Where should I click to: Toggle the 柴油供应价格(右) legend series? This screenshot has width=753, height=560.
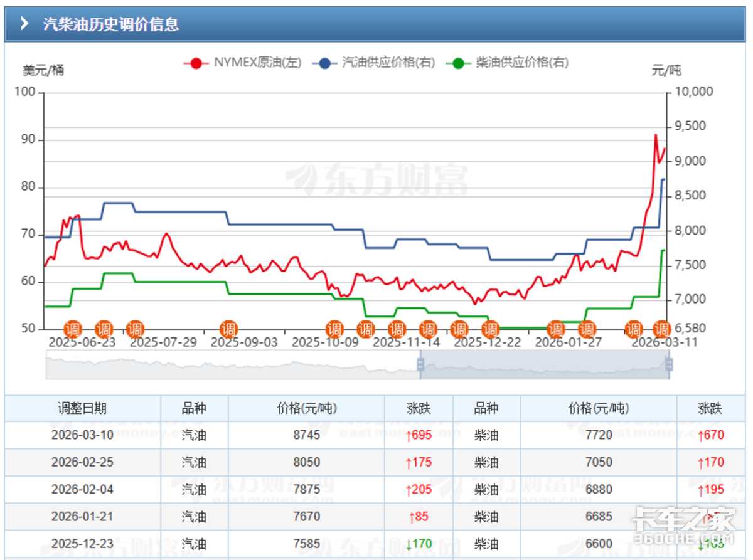tap(521, 63)
